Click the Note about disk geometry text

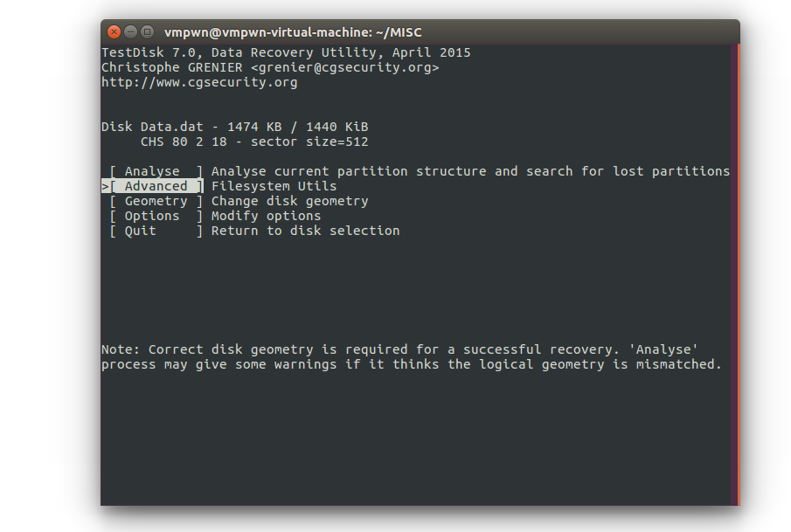point(412,357)
